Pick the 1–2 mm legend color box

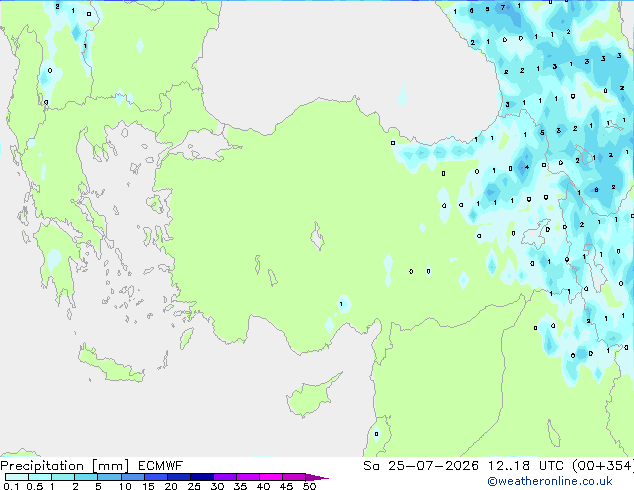[x=63, y=477]
